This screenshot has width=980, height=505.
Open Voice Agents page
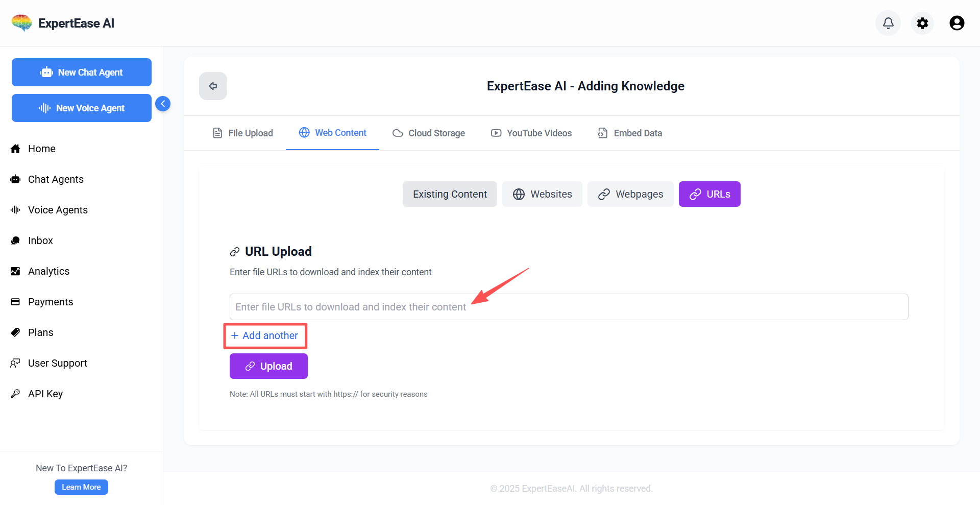(x=57, y=210)
